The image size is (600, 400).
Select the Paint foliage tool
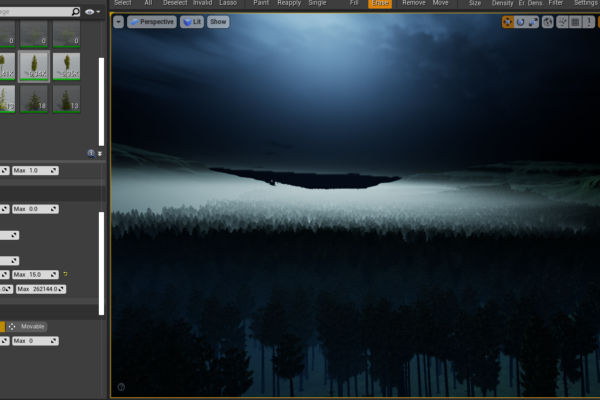[261, 3]
